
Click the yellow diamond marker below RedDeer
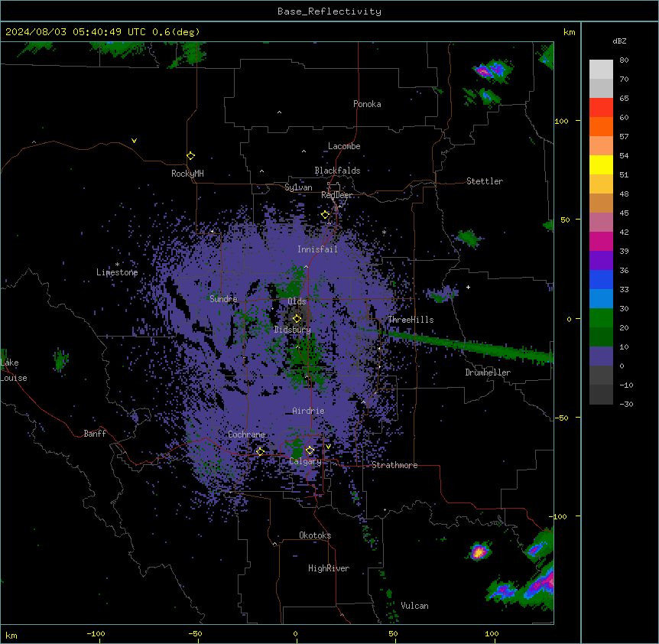tap(326, 215)
